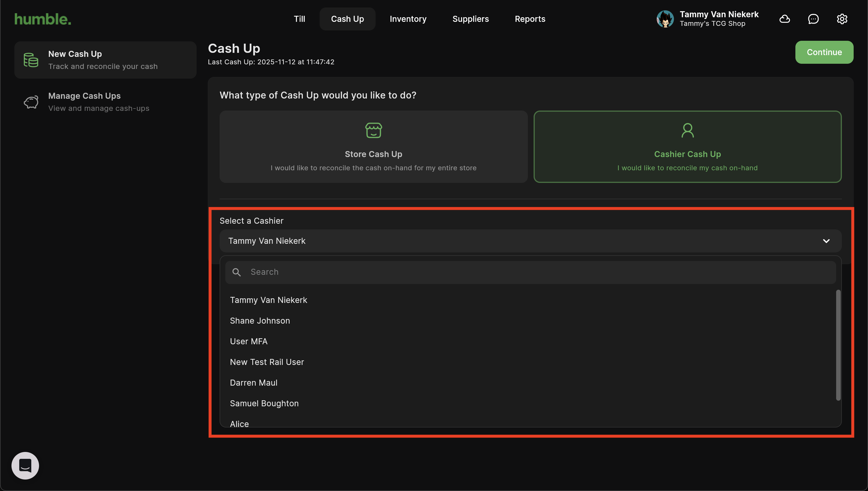The image size is (868, 491).
Task: Choose Shane Johnson from cashier list
Action: (x=260, y=321)
